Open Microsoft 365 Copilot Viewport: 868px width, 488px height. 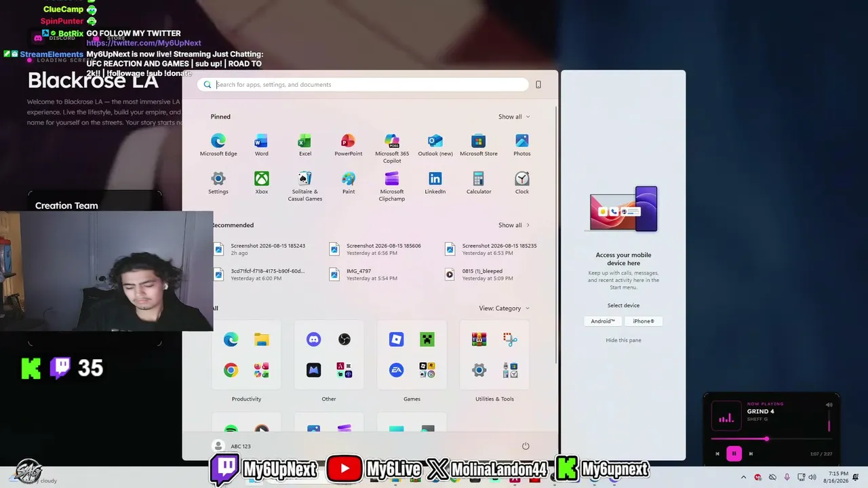click(x=392, y=148)
